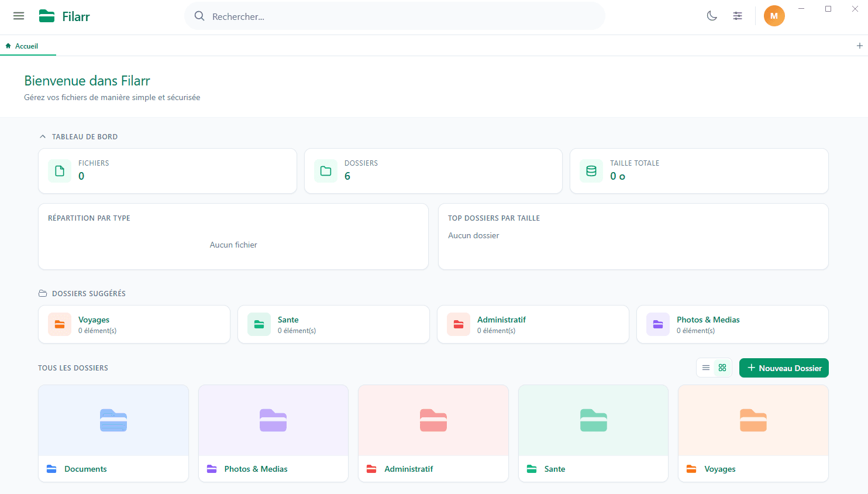Open a new tab with the plus
The height and width of the screenshot is (494, 868).
(860, 45)
